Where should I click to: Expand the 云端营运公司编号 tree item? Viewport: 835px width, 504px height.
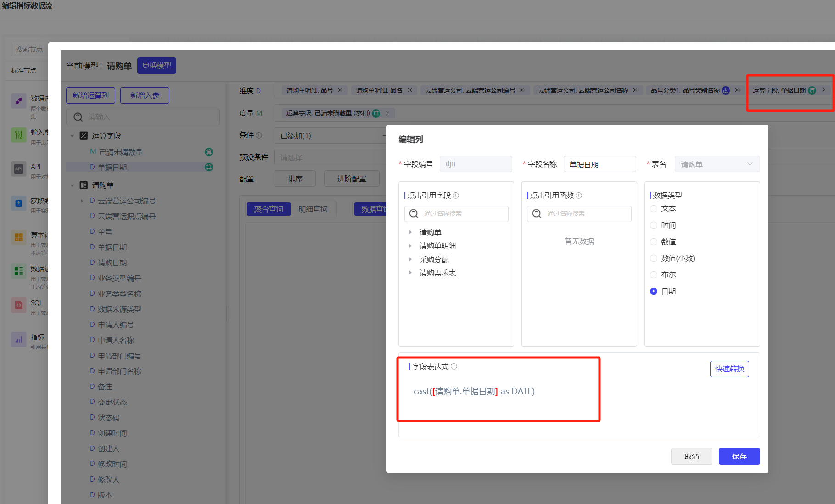[x=82, y=201]
